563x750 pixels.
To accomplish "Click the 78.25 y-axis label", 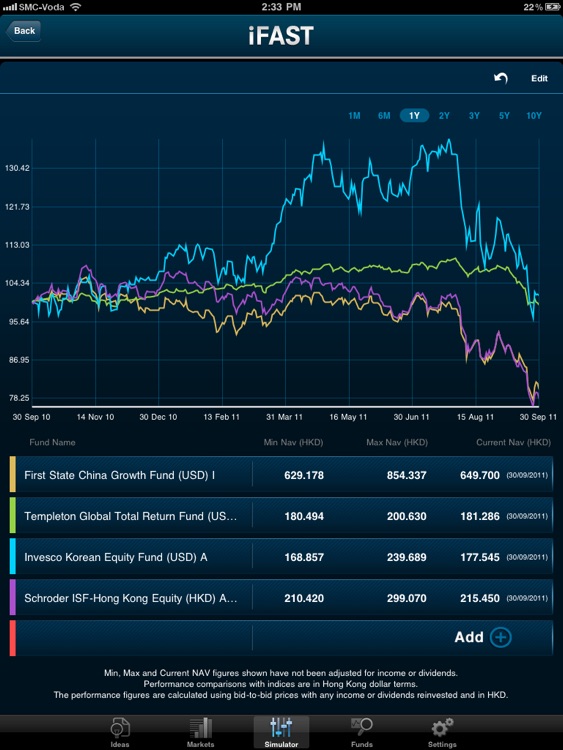I will click(x=19, y=398).
